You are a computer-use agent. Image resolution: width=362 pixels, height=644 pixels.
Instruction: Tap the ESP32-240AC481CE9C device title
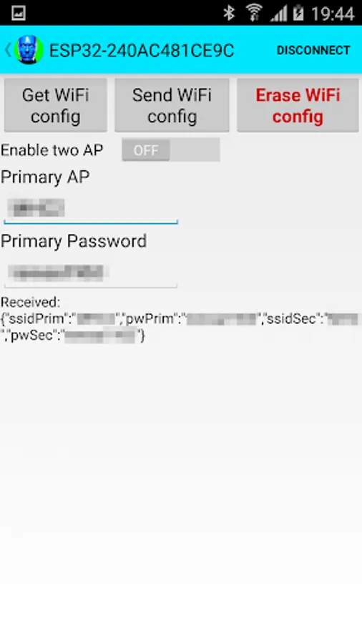tap(142, 51)
